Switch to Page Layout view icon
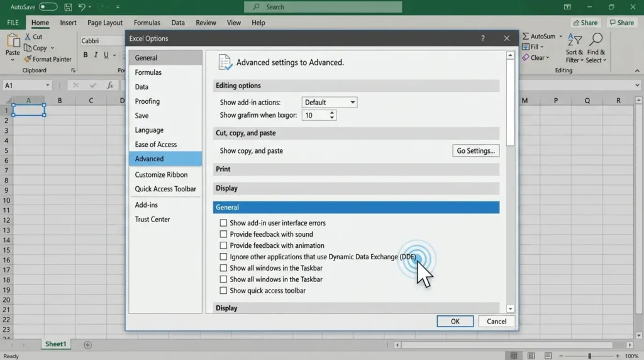The height and width of the screenshot is (360, 644). [531, 356]
